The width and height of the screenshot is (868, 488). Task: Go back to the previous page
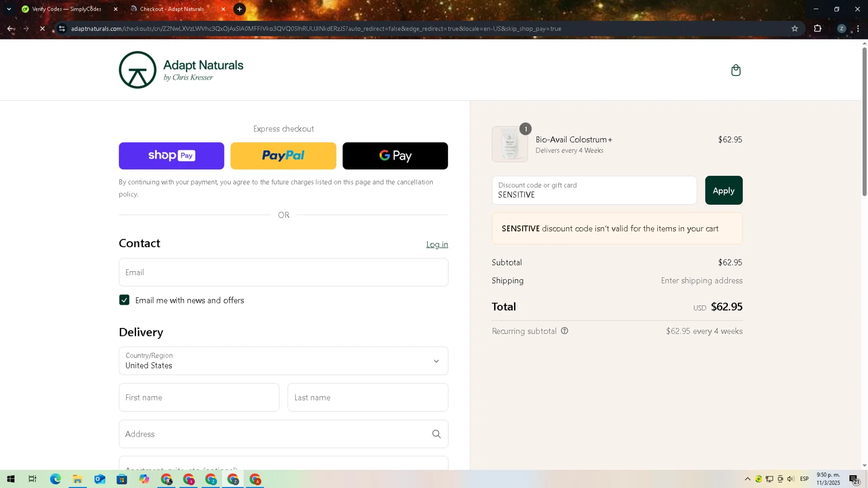(10, 28)
